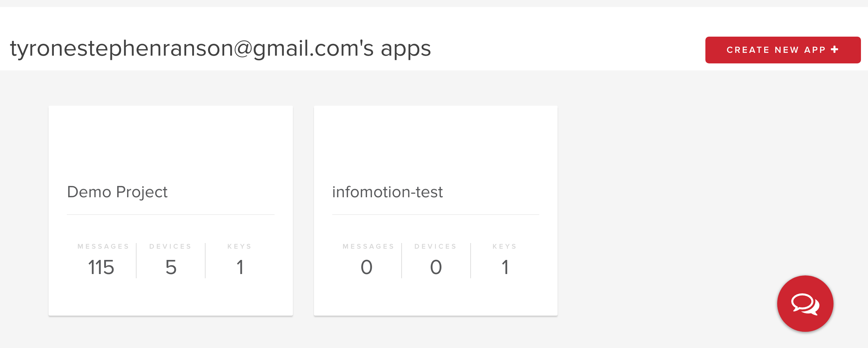Click the plus icon on Create New App
Screen dimensions: 868x348
point(835,50)
